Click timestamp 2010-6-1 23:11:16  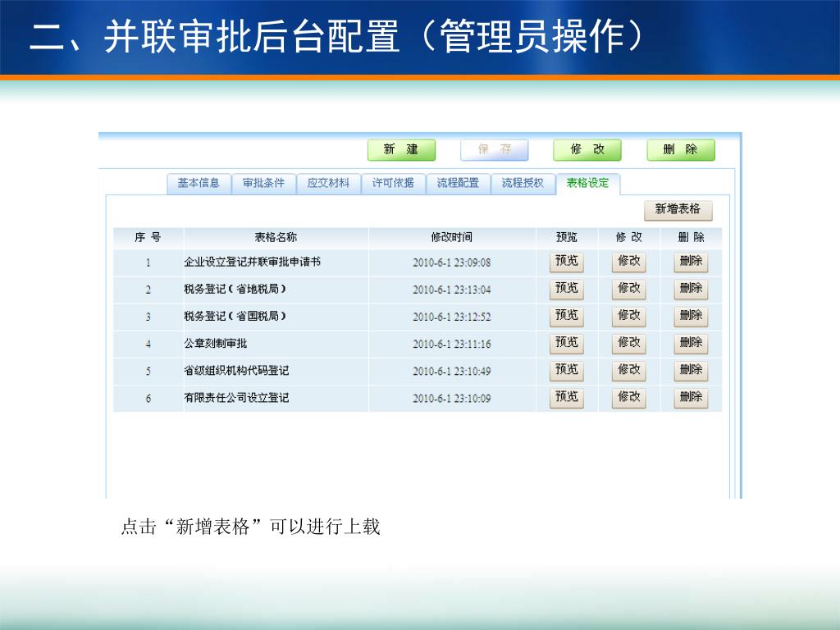click(x=452, y=344)
